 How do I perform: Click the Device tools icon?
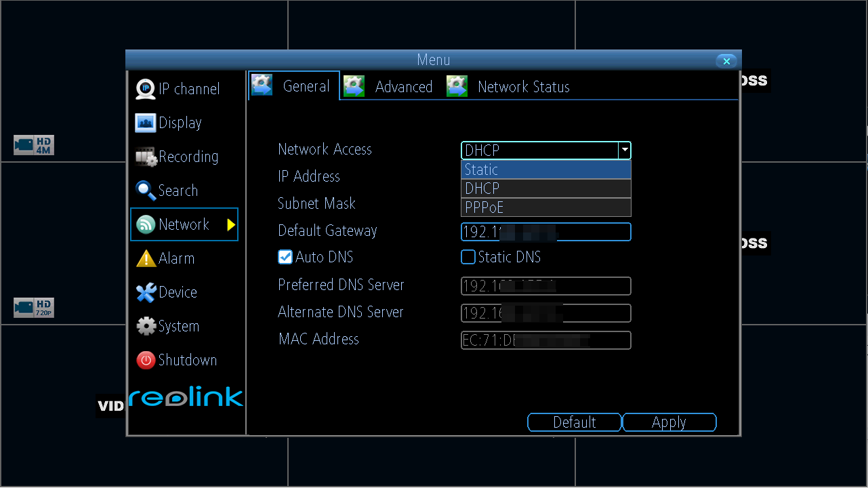(x=146, y=292)
